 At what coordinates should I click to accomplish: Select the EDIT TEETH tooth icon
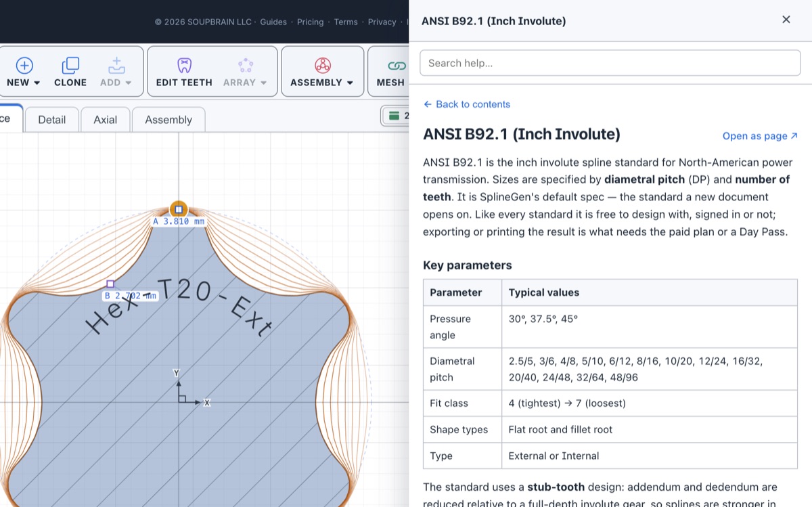pyautogui.click(x=184, y=66)
